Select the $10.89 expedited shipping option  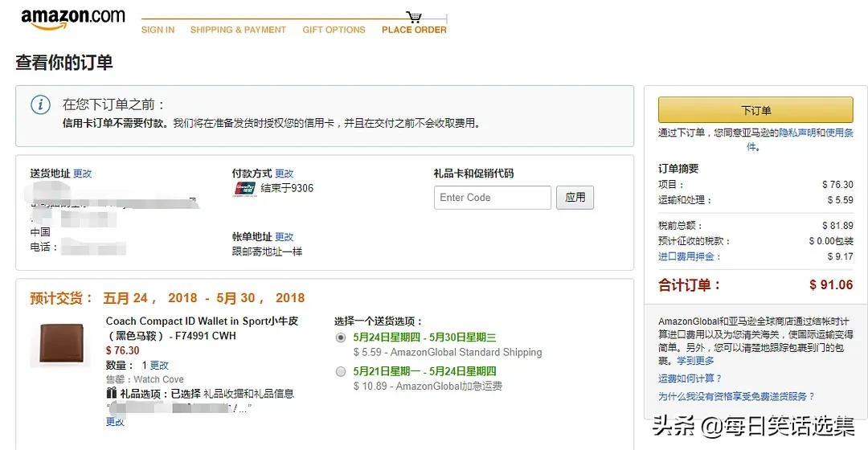click(x=341, y=371)
